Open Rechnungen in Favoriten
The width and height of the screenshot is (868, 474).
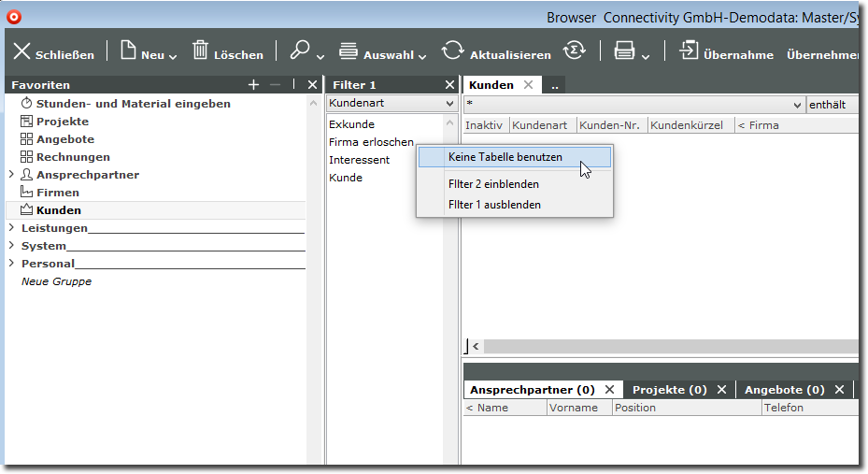coord(73,157)
